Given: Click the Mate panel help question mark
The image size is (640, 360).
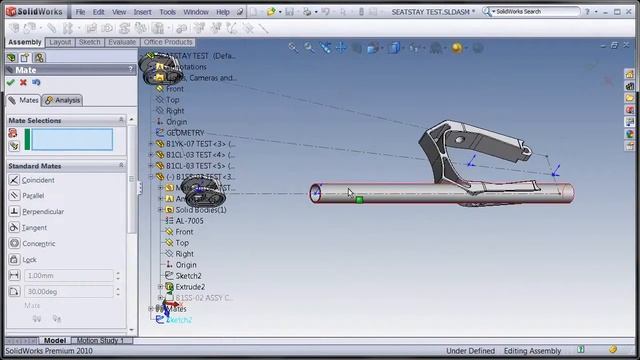Looking at the screenshot, I should [x=131, y=69].
